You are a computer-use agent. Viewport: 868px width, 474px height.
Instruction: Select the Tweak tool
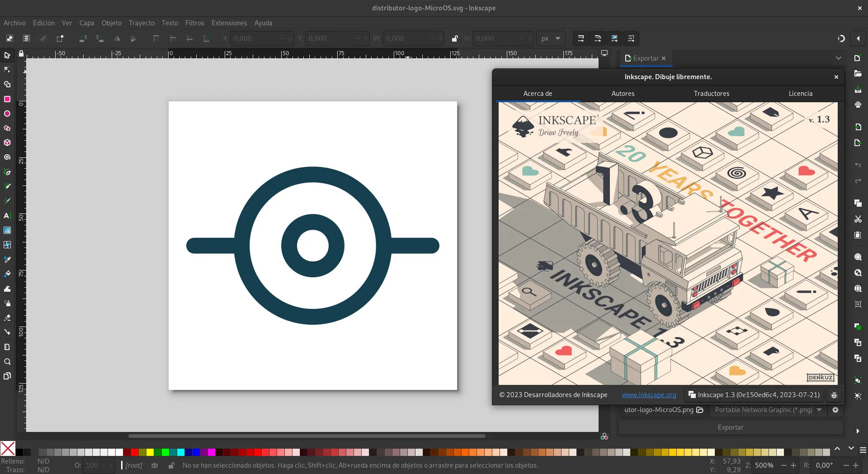click(7, 289)
